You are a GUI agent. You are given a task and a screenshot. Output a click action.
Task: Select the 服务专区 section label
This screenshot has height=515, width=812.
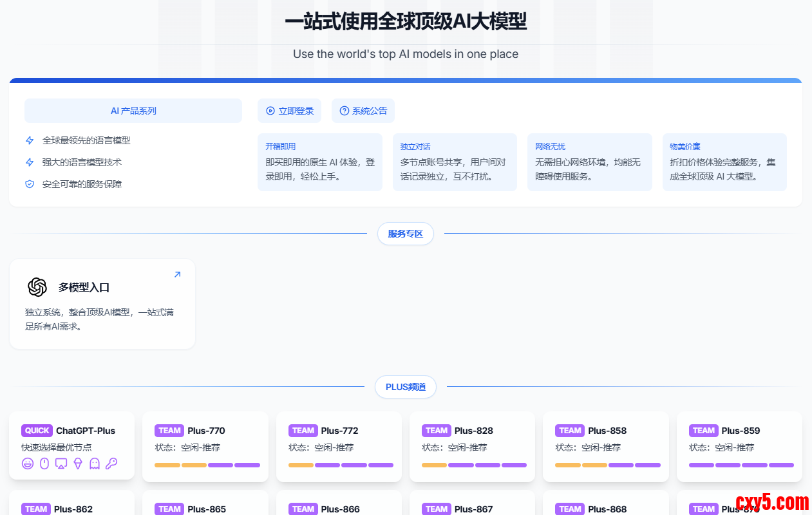point(405,234)
